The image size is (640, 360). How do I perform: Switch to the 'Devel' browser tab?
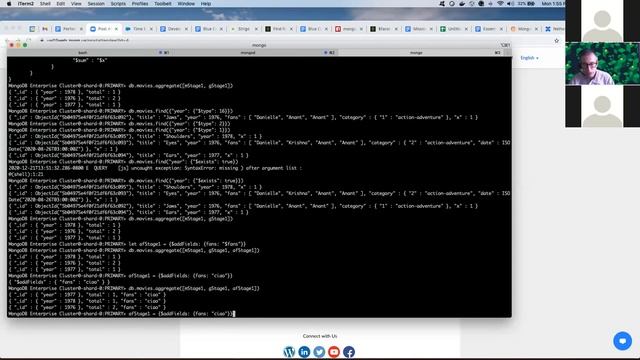click(174, 29)
